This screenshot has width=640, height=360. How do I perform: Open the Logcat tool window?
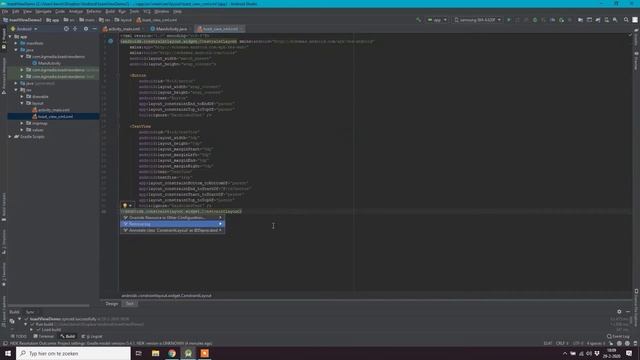point(92,337)
